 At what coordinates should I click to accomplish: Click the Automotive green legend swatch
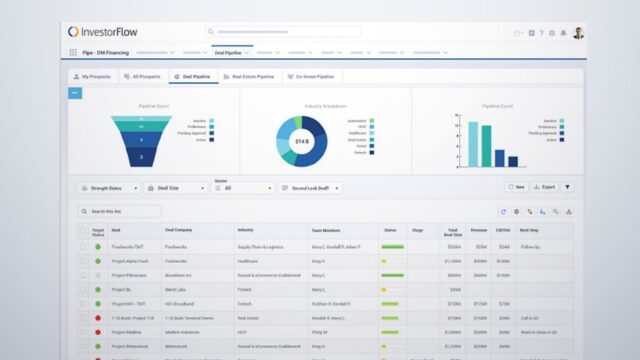tap(372, 121)
